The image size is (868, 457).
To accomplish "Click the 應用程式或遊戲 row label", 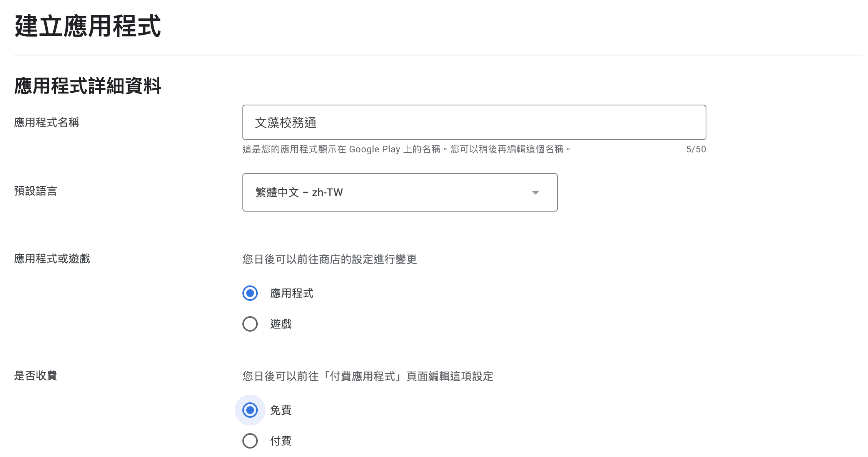I will point(52,259).
